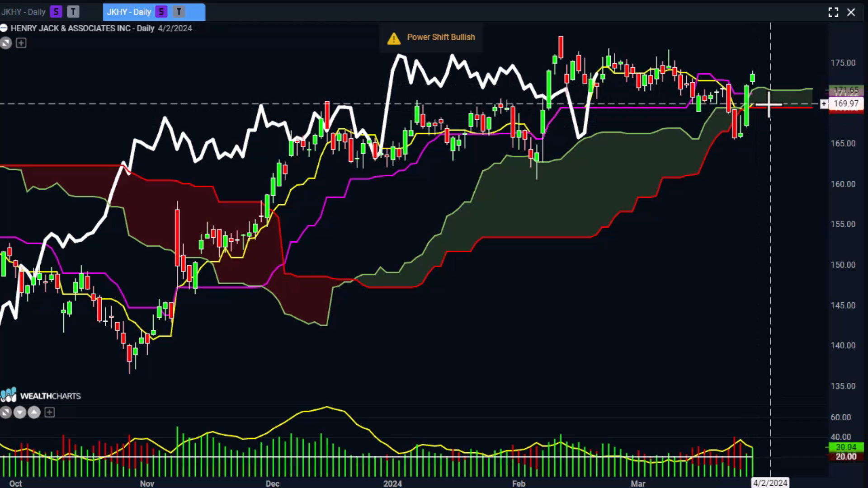Click the 165.00 price axis label
Image resolution: width=868 pixels, height=488 pixels.
pos(843,143)
